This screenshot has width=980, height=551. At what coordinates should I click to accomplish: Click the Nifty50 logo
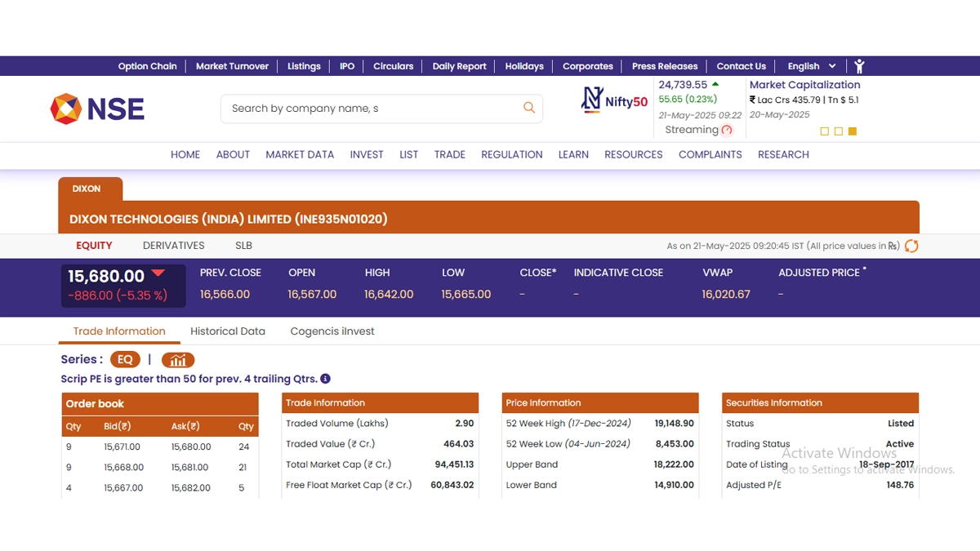coord(614,100)
